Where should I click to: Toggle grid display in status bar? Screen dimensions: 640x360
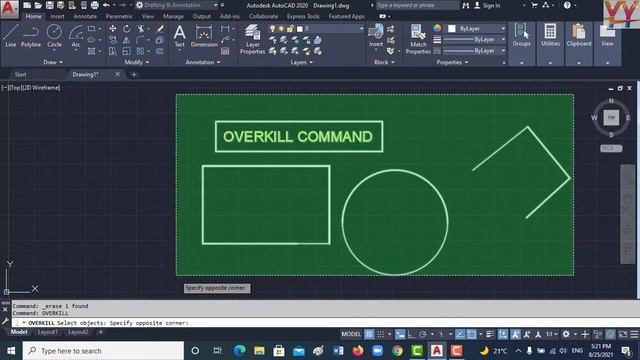pos(369,334)
